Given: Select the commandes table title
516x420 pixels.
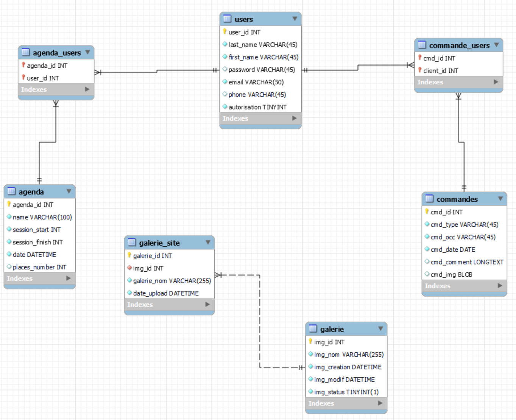Looking at the screenshot, I should pyautogui.click(x=457, y=199).
